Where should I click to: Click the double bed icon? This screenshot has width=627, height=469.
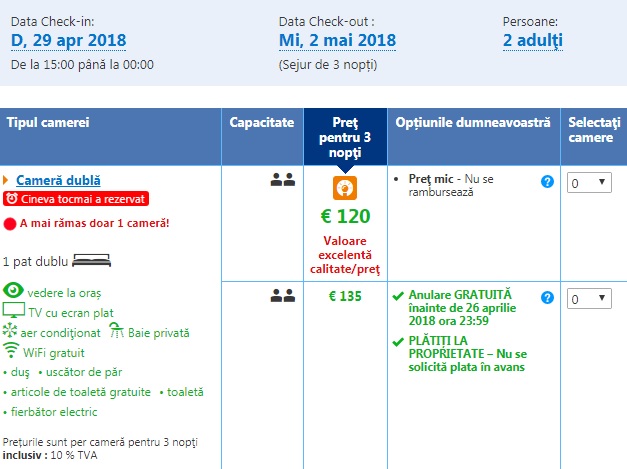tap(93, 261)
